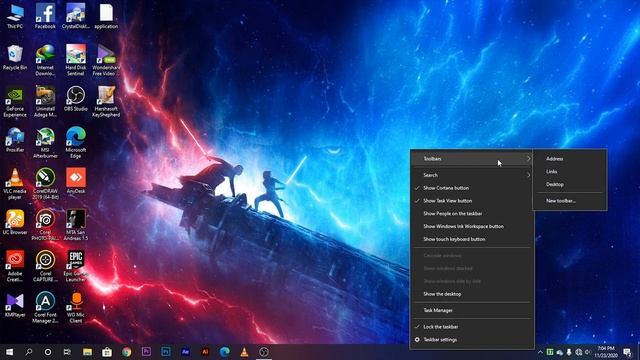Open the clock and date flyout
The width and height of the screenshot is (640, 360).
pos(606,352)
